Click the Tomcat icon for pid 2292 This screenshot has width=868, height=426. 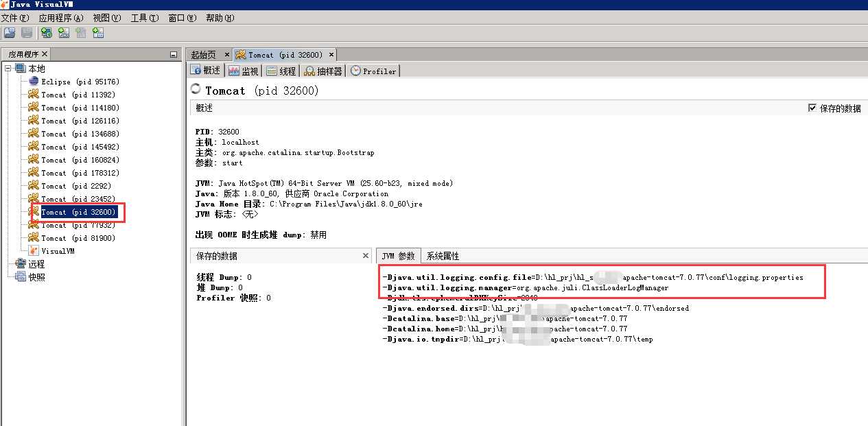[34, 185]
